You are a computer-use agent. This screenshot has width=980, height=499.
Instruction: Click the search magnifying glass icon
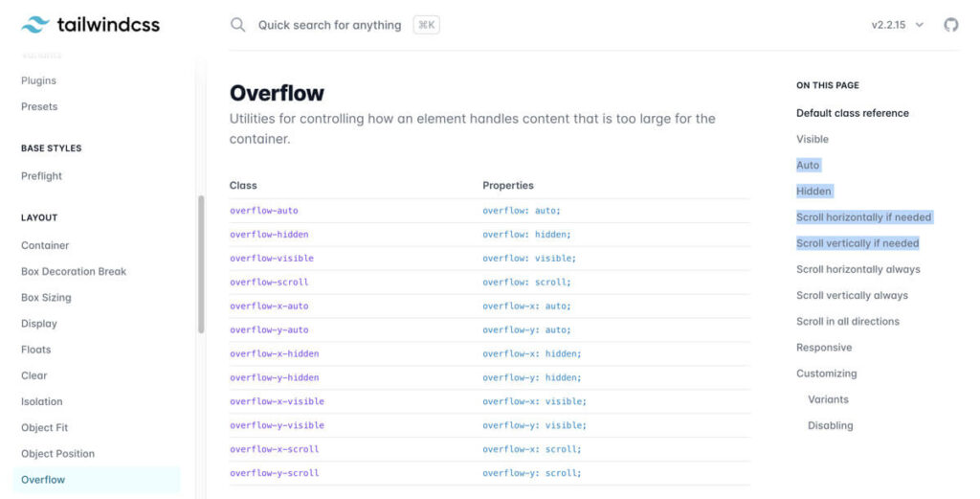coord(237,25)
